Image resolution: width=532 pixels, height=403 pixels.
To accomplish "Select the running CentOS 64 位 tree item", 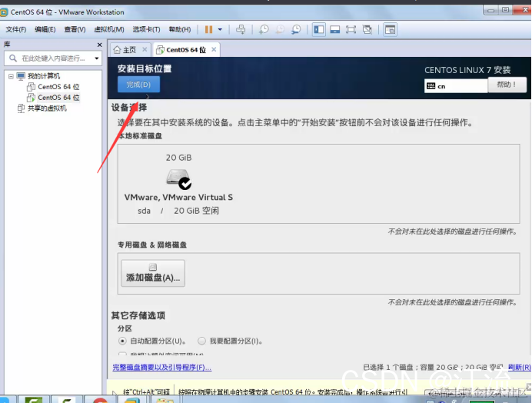I will pos(58,98).
